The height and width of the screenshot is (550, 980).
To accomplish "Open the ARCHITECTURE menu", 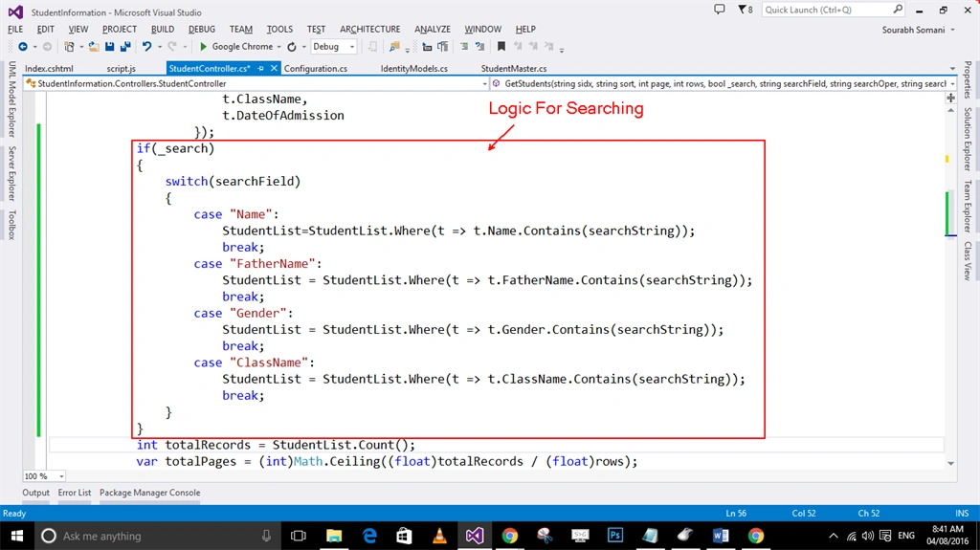I will coord(370,30).
